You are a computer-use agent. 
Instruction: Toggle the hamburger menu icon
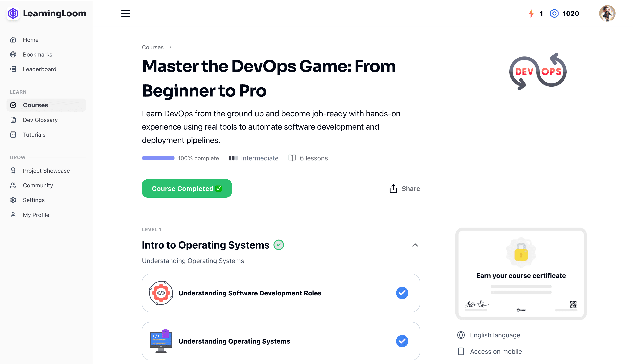point(126,14)
